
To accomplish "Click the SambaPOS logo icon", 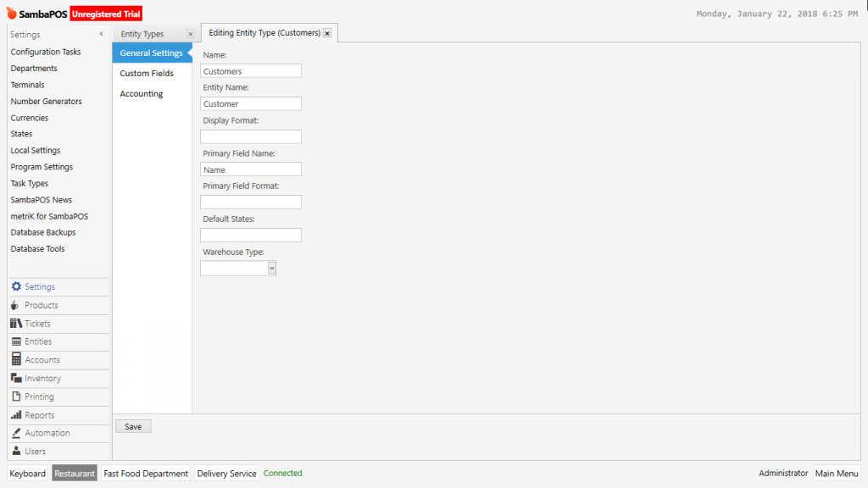I will 12,14.
